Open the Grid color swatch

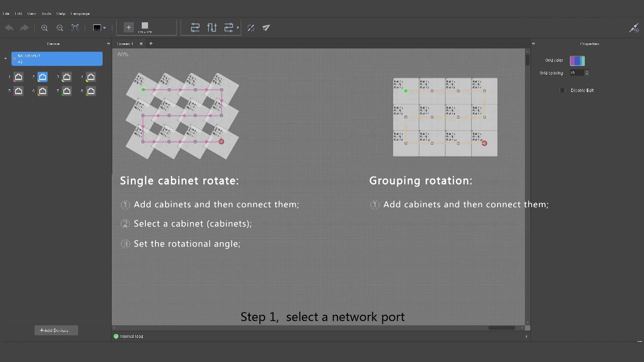(x=577, y=61)
